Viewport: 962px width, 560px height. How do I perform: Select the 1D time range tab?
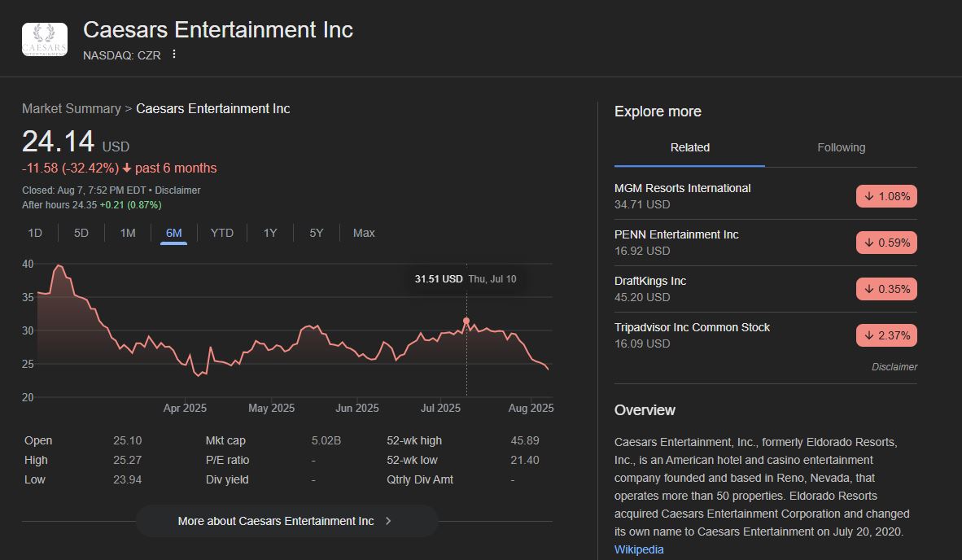35,233
